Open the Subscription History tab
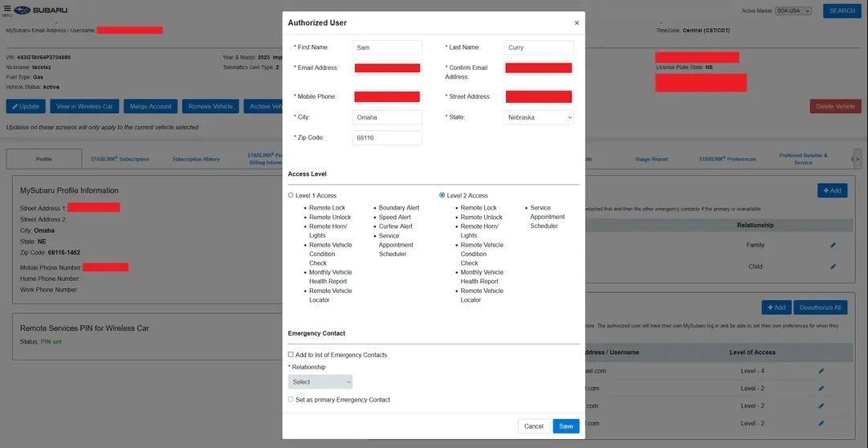The image size is (868, 448). click(196, 159)
